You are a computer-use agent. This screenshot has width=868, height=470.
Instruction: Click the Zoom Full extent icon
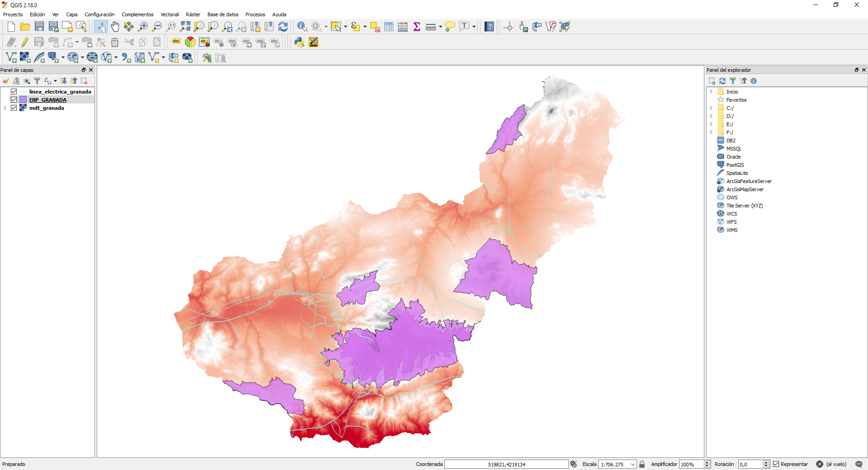(185, 27)
